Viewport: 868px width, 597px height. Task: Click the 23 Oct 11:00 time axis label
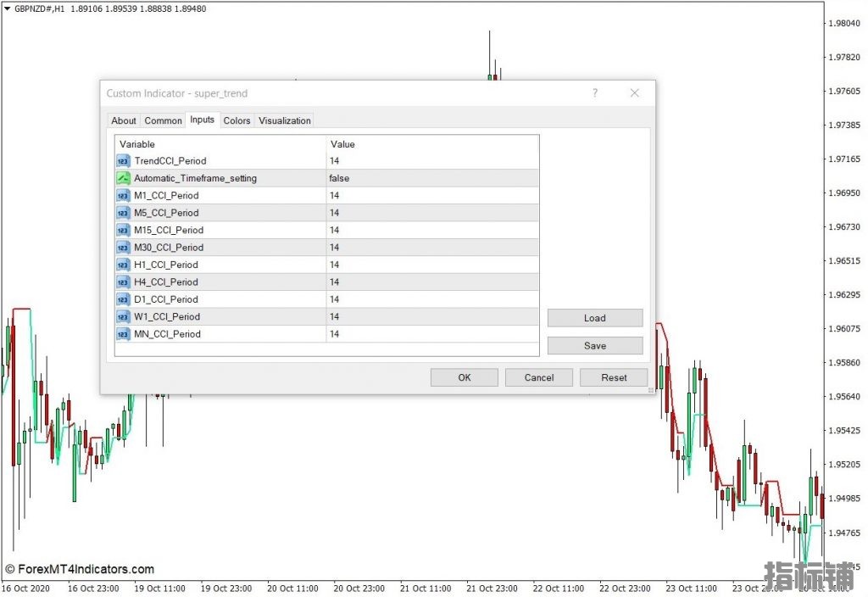[691, 589]
